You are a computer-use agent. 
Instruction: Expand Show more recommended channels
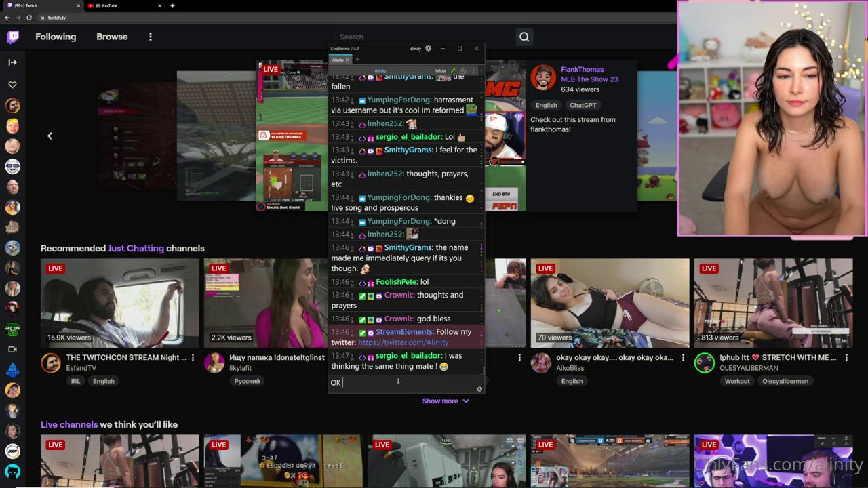click(x=445, y=401)
